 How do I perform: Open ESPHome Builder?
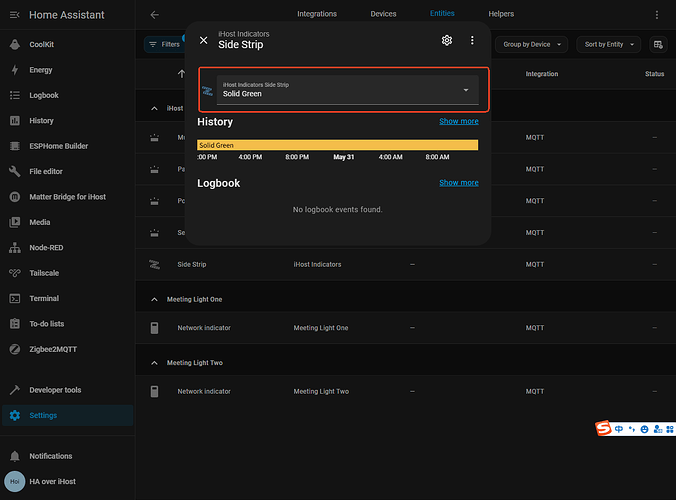[x=68, y=146]
